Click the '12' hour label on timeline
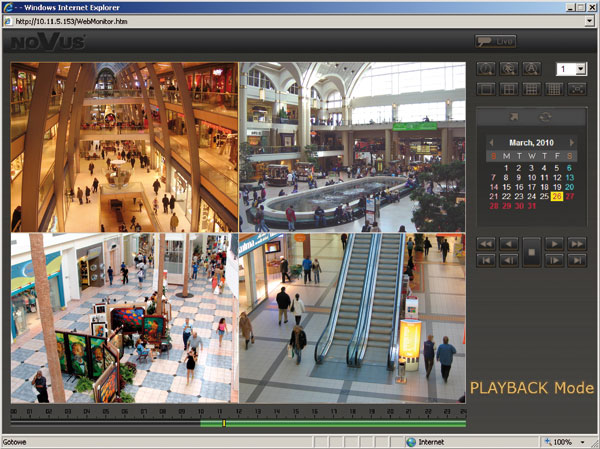600x449 pixels. coord(239,412)
